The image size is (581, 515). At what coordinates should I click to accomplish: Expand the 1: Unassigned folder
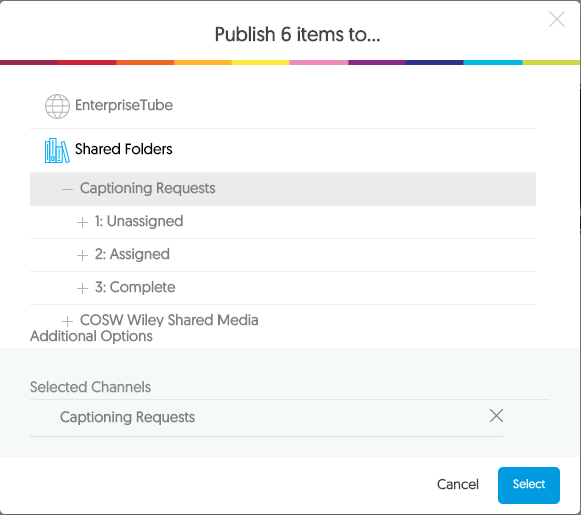82,222
